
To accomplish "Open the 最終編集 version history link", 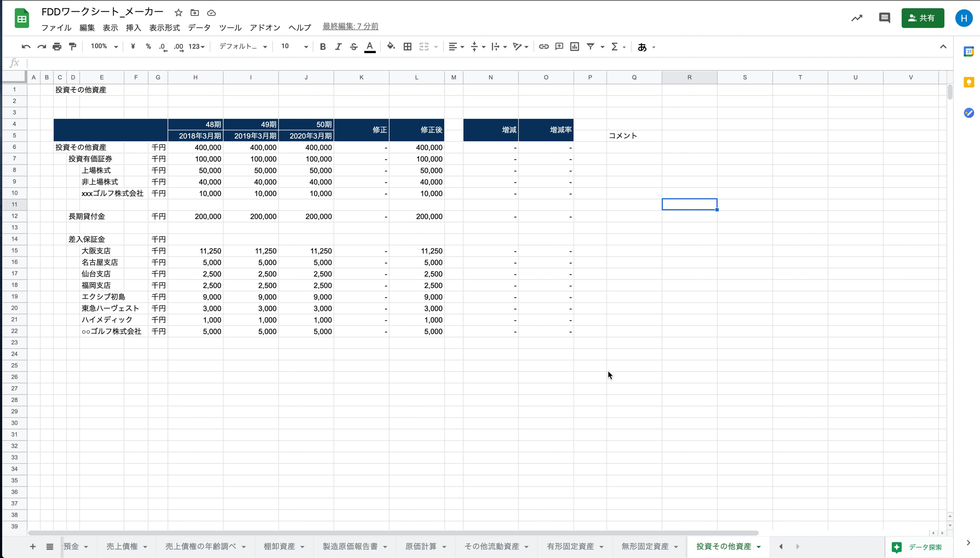I will pos(350,26).
